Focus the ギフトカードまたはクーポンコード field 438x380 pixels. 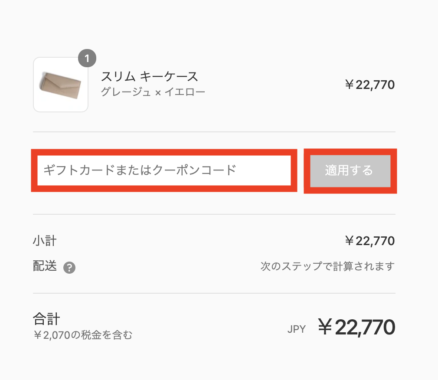[x=164, y=170]
